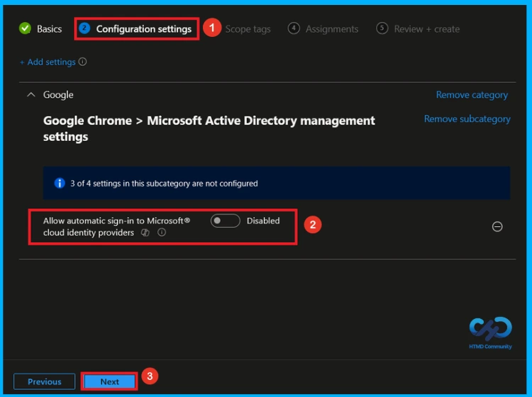Screen dimensions: 532x397
Task: Go to the Scope tags step
Action: (248, 29)
